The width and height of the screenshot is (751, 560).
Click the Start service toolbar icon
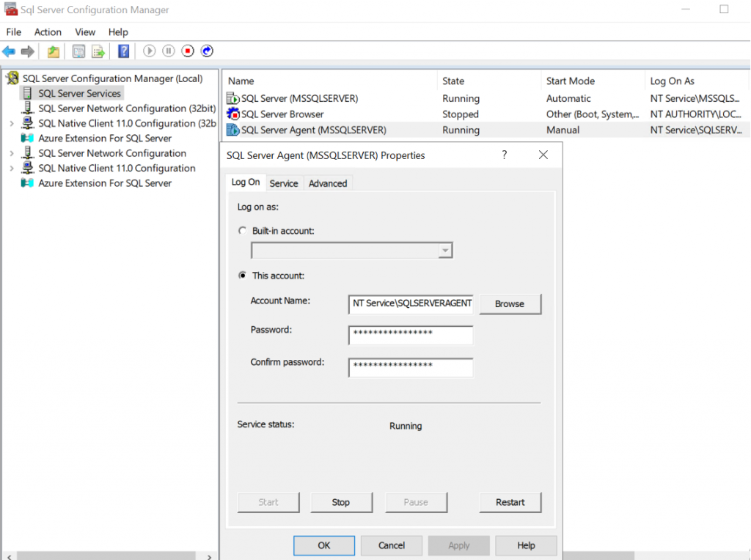click(148, 51)
